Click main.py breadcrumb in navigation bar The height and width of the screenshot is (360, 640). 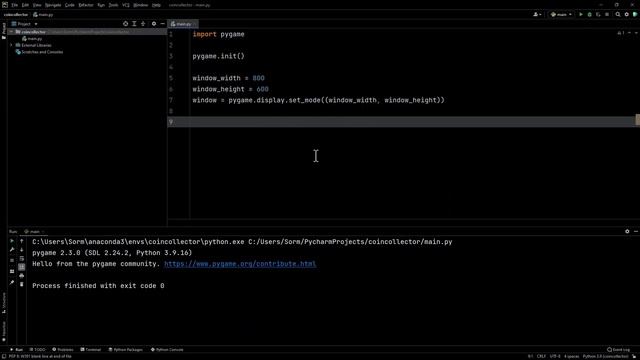[x=43, y=14]
